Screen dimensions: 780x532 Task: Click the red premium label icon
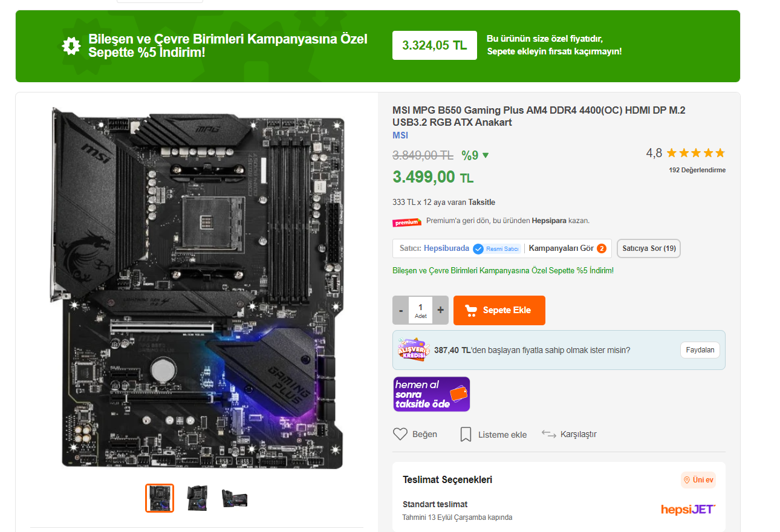click(407, 222)
